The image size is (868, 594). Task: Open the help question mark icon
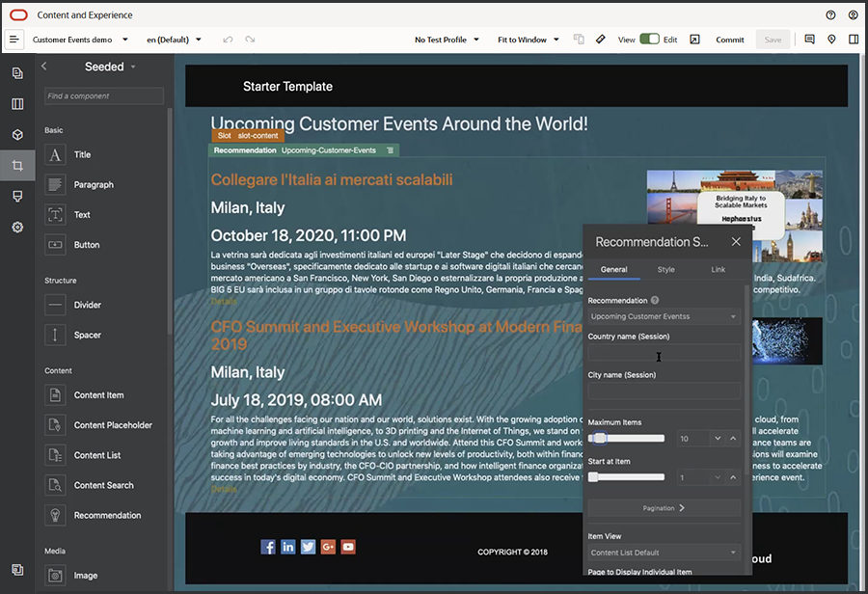point(830,15)
